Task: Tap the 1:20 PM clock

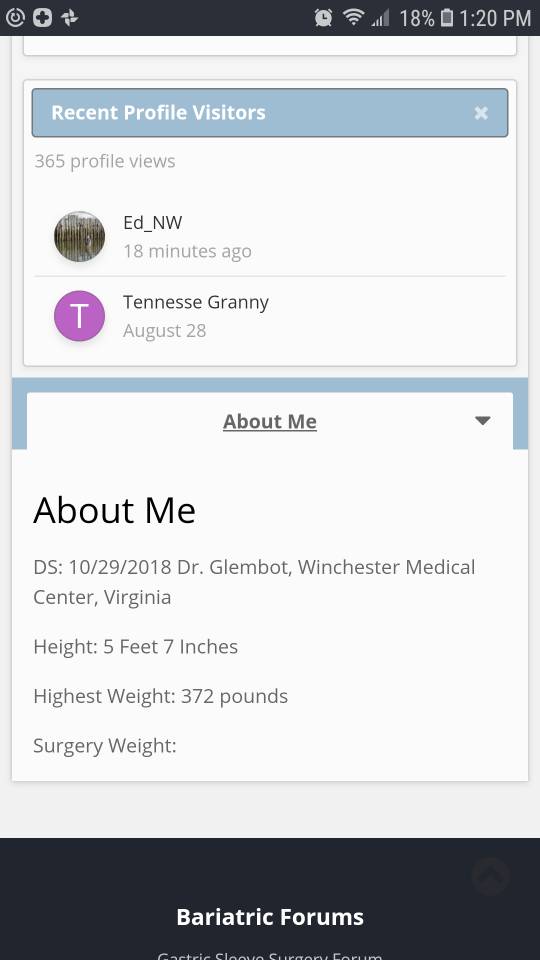Action: [495, 18]
